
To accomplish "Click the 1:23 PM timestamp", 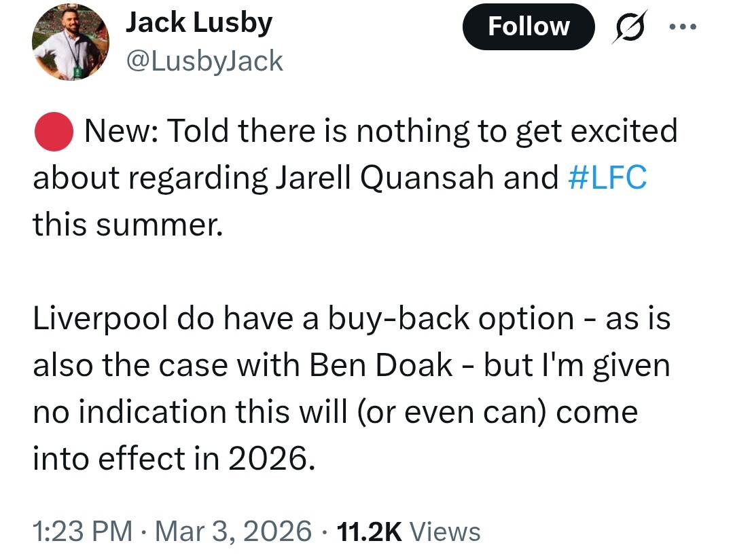I will pyautogui.click(x=82, y=531).
